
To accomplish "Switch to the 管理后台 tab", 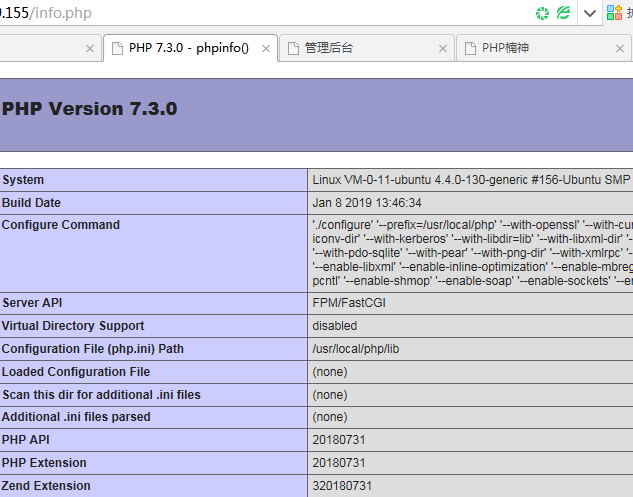I will (x=367, y=48).
